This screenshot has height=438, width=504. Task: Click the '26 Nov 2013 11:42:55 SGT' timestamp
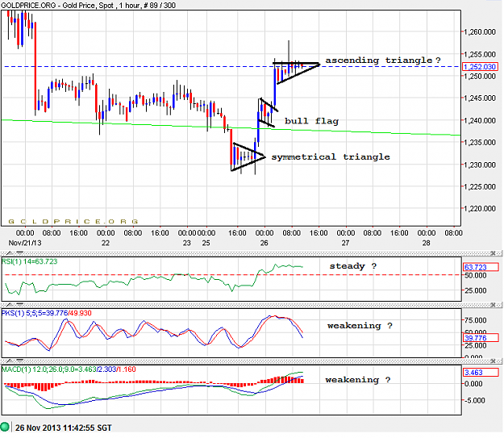point(64,428)
